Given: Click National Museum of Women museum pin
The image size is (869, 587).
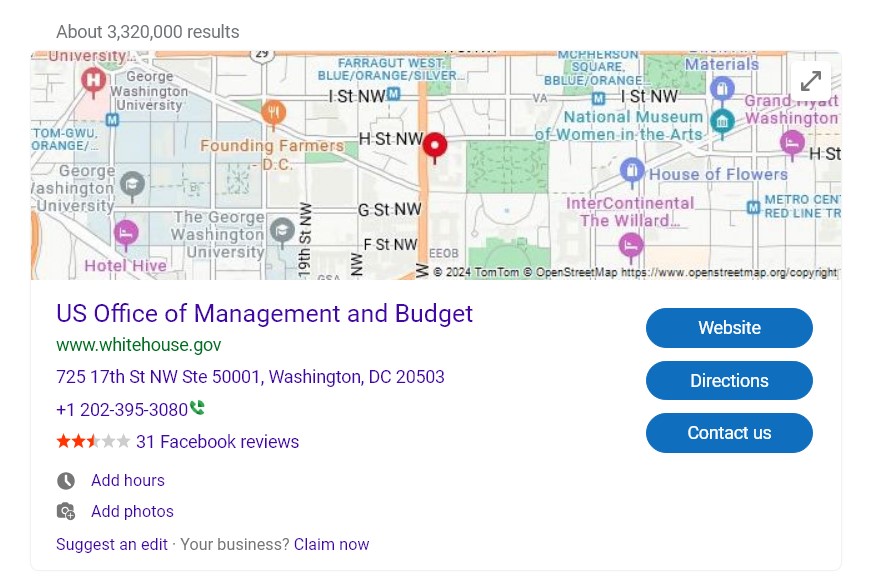Looking at the screenshot, I should (x=722, y=122).
